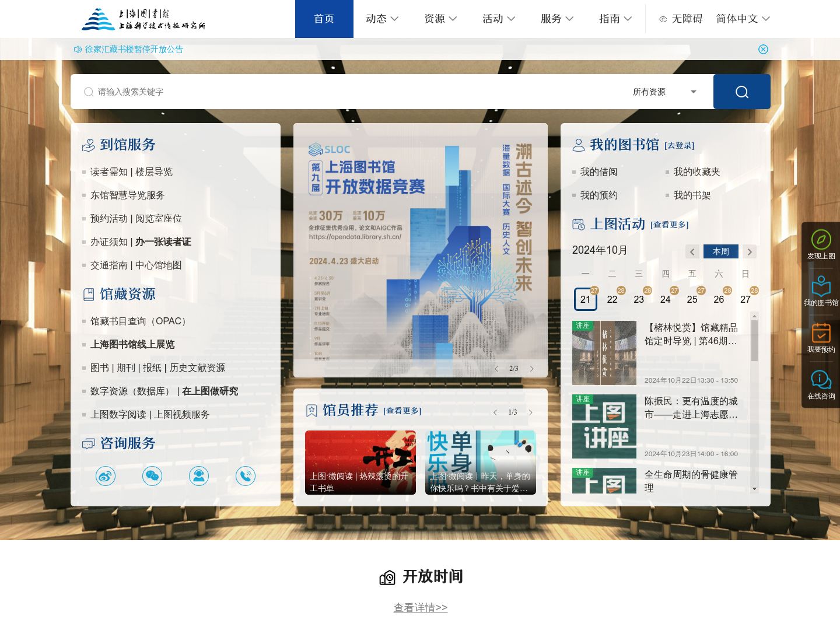Open the 快乐单身 reading card
The width and height of the screenshot is (840, 630).
pyautogui.click(x=481, y=463)
